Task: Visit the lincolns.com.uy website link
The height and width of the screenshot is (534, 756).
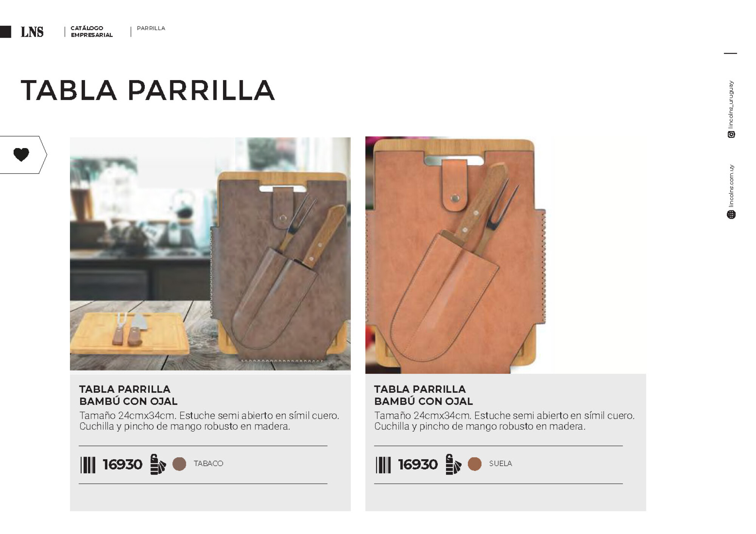Action: pyautogui.click(x=731, y=186)
